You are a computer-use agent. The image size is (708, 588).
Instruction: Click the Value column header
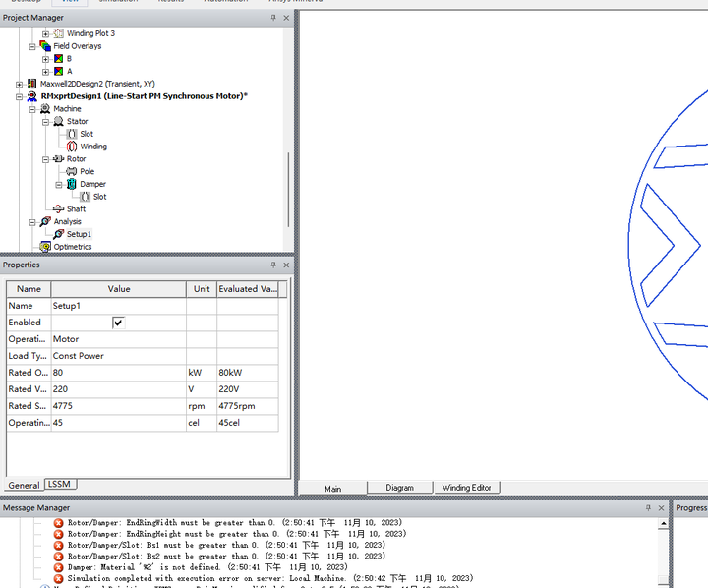pos(119,289)
